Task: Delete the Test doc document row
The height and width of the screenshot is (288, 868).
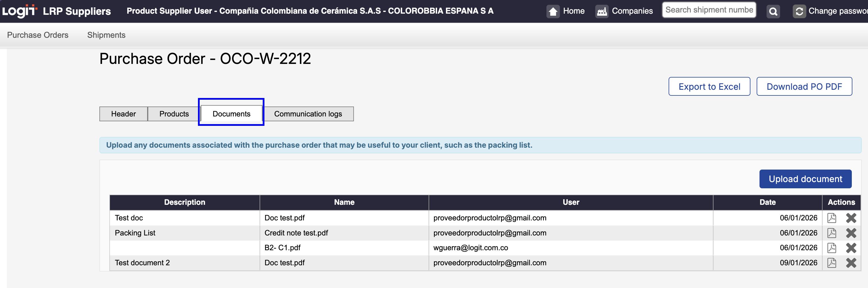Action: 851,218
